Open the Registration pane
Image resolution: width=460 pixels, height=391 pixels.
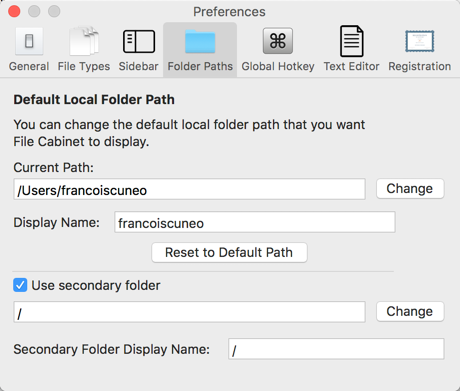point(420,49)
